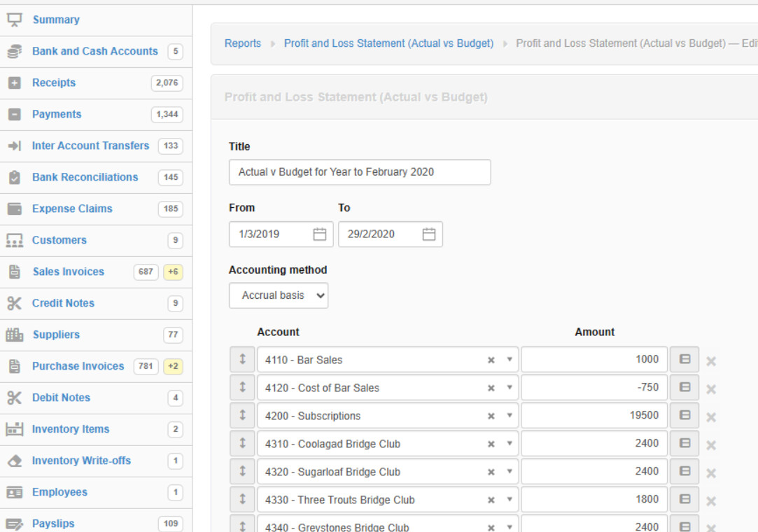Delete the 4200 - Subscriptions row

tap(711, 417)
